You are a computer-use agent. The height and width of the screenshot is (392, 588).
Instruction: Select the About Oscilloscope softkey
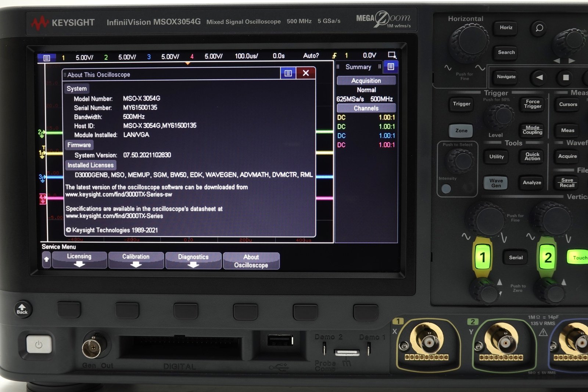point(251,261)
